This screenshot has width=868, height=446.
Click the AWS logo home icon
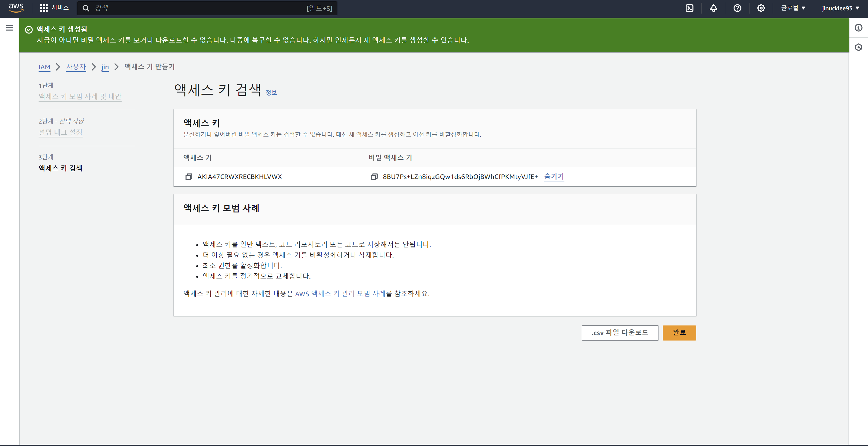click(16, 8)
